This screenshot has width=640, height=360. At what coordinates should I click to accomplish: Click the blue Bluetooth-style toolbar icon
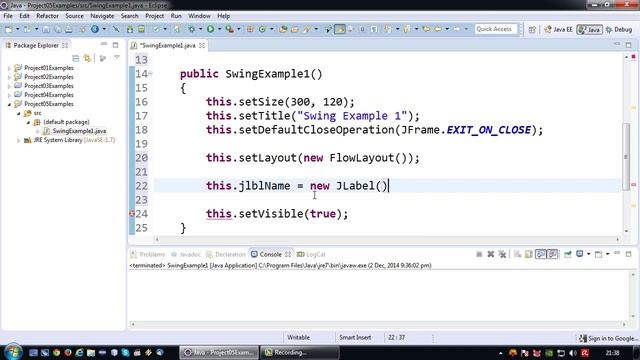pyautogui.click(x=95, y=29)
